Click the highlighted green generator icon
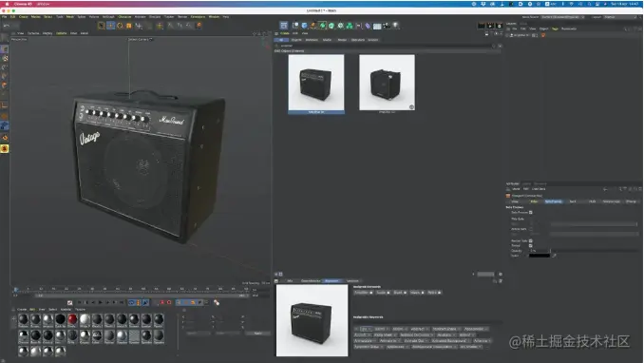The width and height of the screenshot is (644, 363). tap(322, 26)
